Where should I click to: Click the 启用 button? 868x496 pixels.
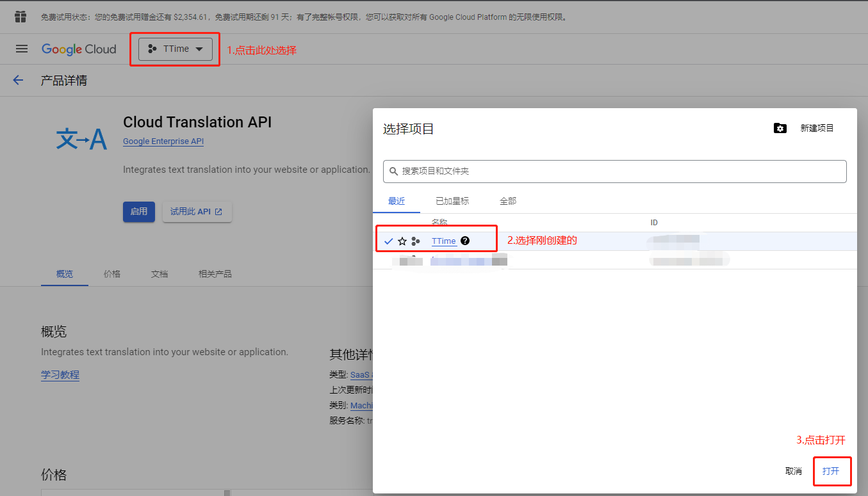coord(139,212)
